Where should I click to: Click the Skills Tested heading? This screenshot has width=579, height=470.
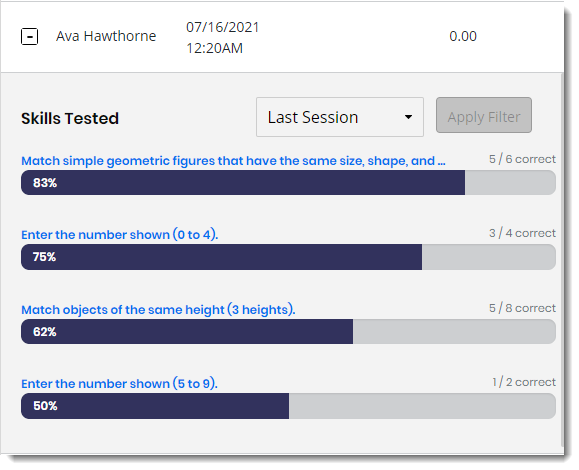pyautogui.click(x=70, y=118)
